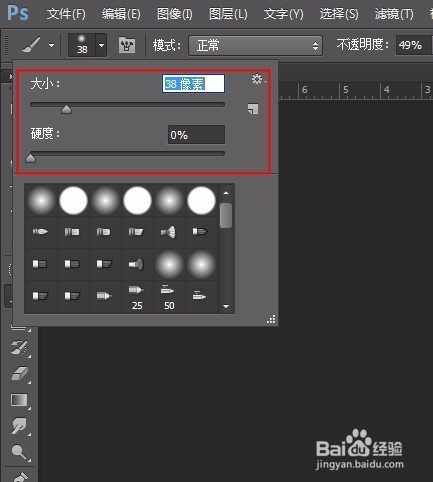Toggle the Brush panel button in options bar
The height and width of the screenshot is (482, 433).
click(127, 45)
